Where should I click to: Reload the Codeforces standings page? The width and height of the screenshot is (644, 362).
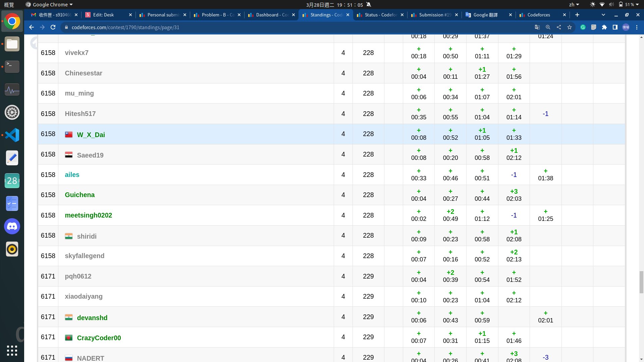(x=53, y=27)
